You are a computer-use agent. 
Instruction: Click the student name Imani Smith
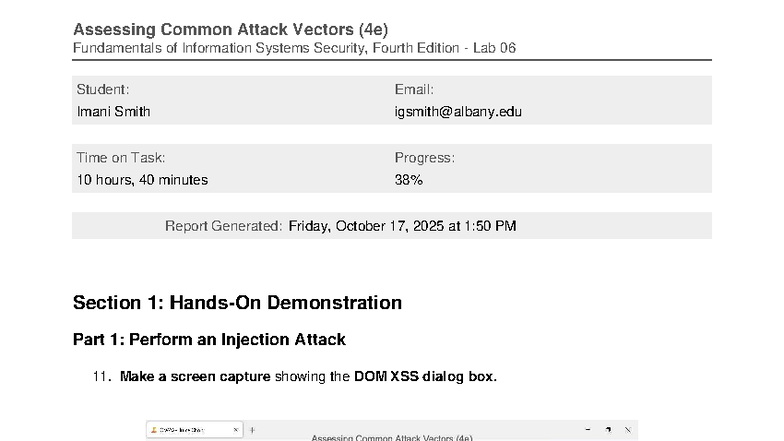(113, 112)
